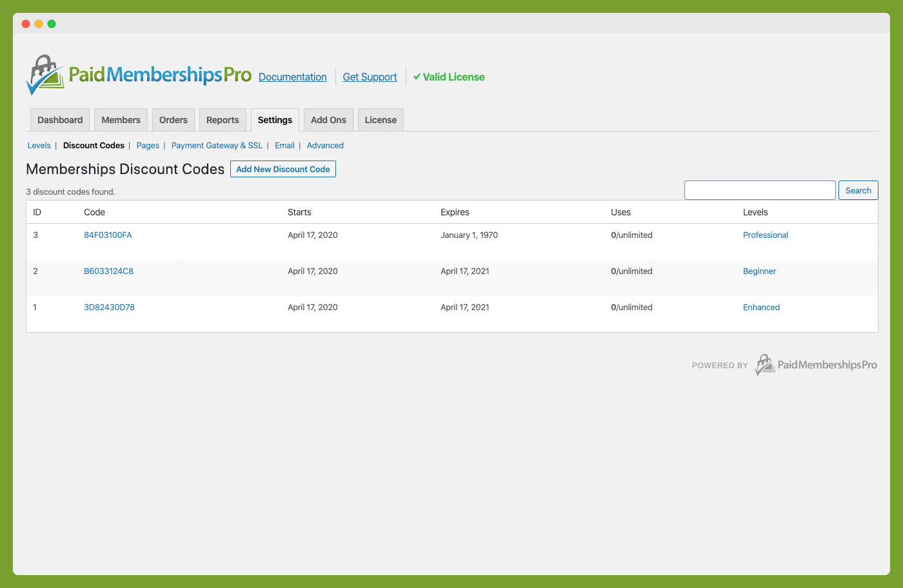This screenshot has width=903, height=588.
Task: Click the ID column header
Action: (x=37, y=212)
